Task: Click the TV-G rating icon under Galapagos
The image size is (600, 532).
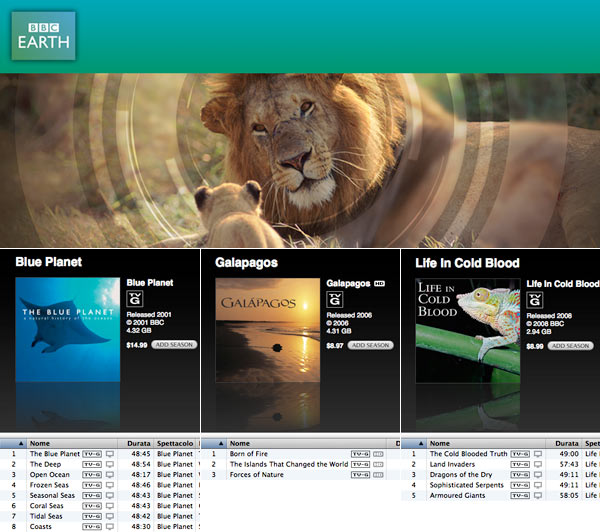Action: [334, 299]
